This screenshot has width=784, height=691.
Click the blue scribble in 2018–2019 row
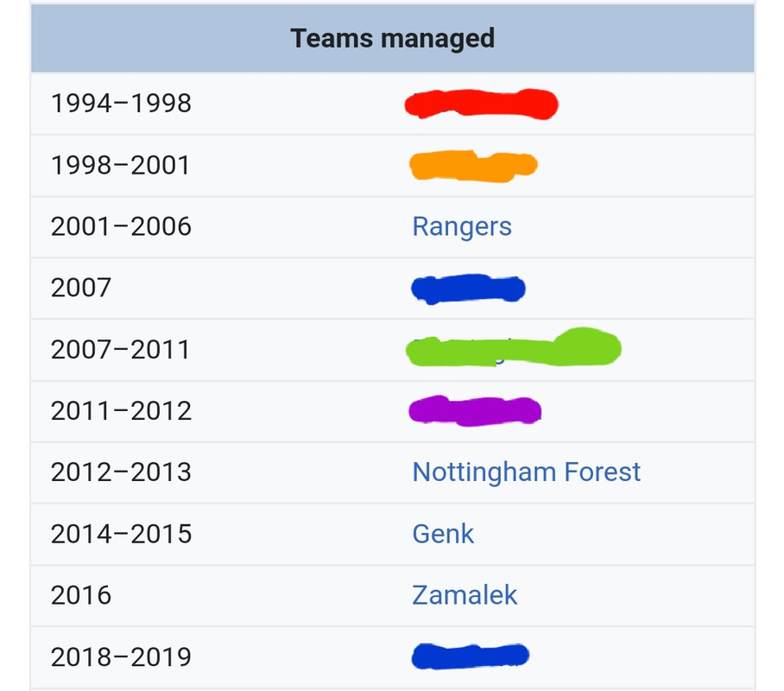coord(470,656)
